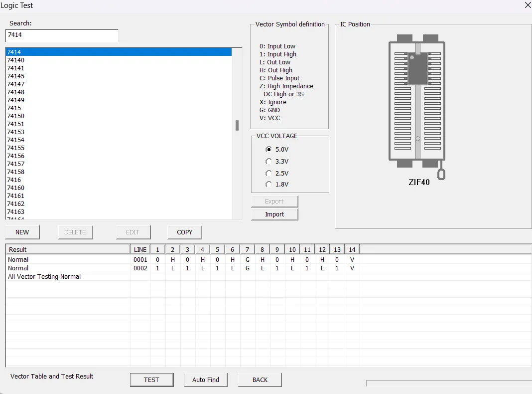
Task: Click the disabled EDIT button
Action: pyautogui.click(x=133, y=232)
